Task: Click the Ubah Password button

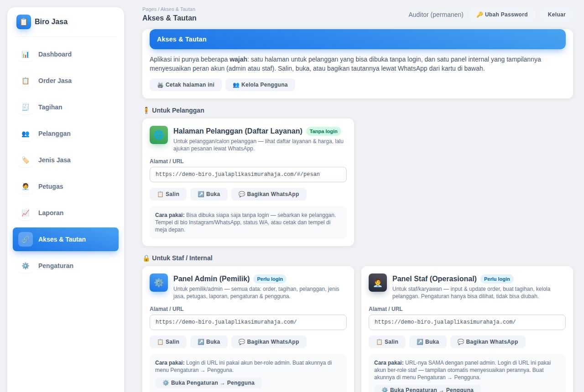Action: coord(502,15)
